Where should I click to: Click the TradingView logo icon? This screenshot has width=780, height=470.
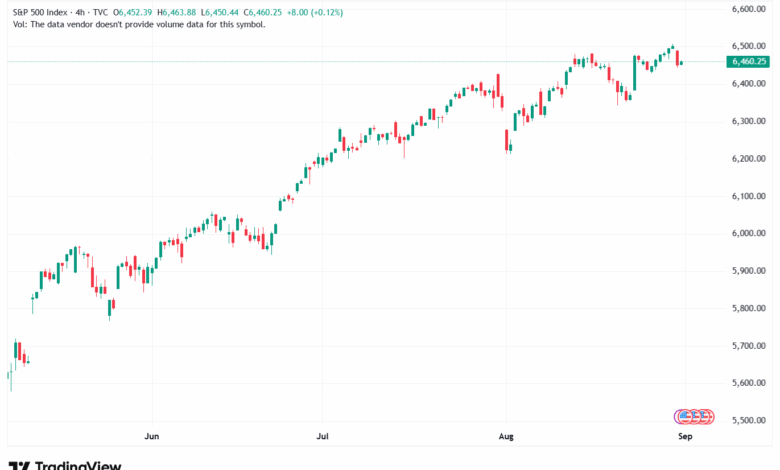pyautogui.click(x=19, y=465)
